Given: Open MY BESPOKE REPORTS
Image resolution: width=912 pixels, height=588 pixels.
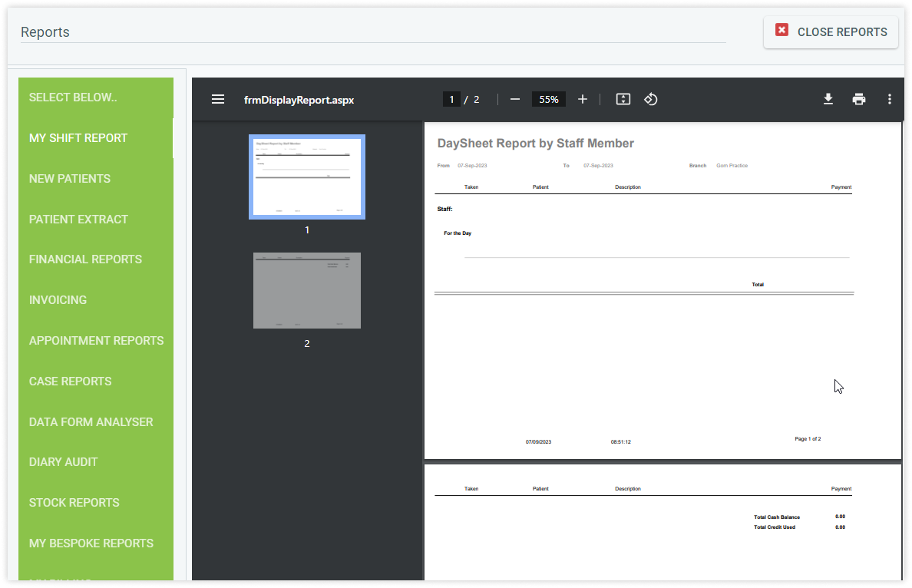Looking at the screenshot, I should point(96,543).
